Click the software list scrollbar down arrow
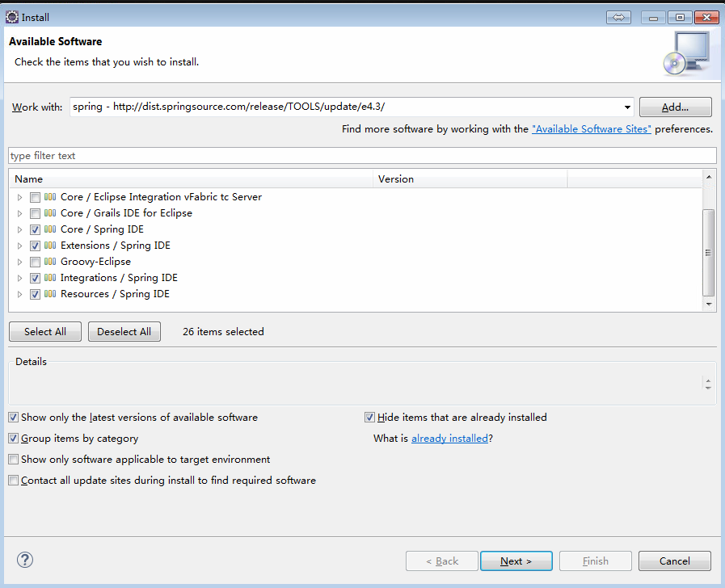 coord(708,304)
